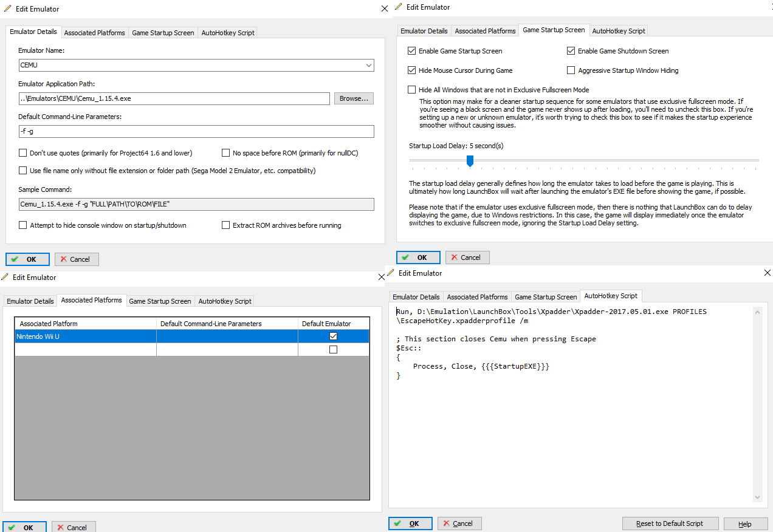Open Game Startup Screen tab in top-left window

(163, 33)
